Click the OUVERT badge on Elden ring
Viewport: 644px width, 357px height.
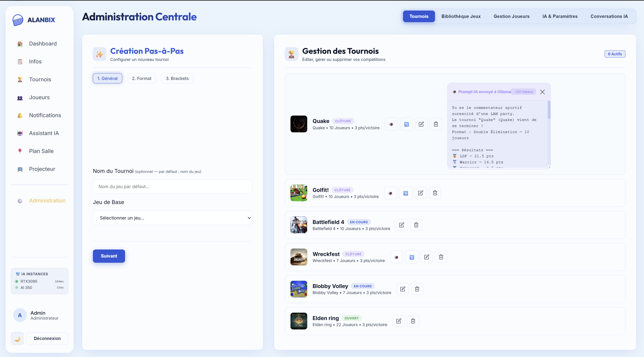[351, 318]
